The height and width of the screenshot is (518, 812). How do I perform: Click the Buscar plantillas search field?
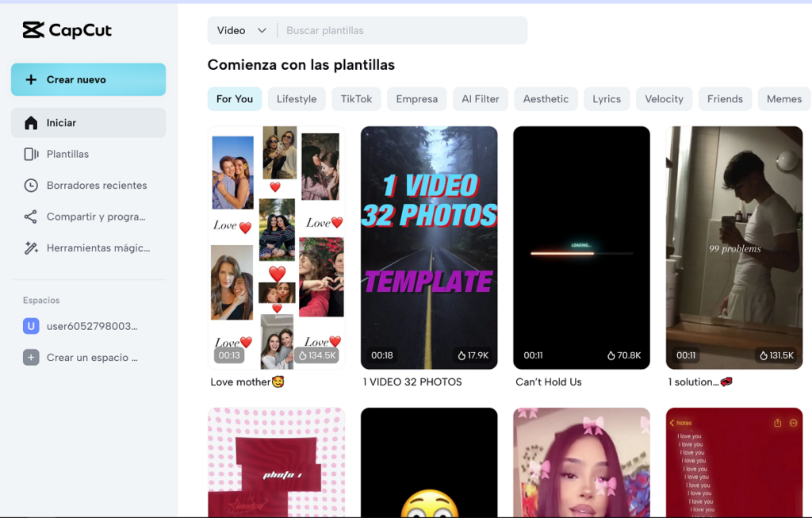pyautogui.click(x=403, y=31)
